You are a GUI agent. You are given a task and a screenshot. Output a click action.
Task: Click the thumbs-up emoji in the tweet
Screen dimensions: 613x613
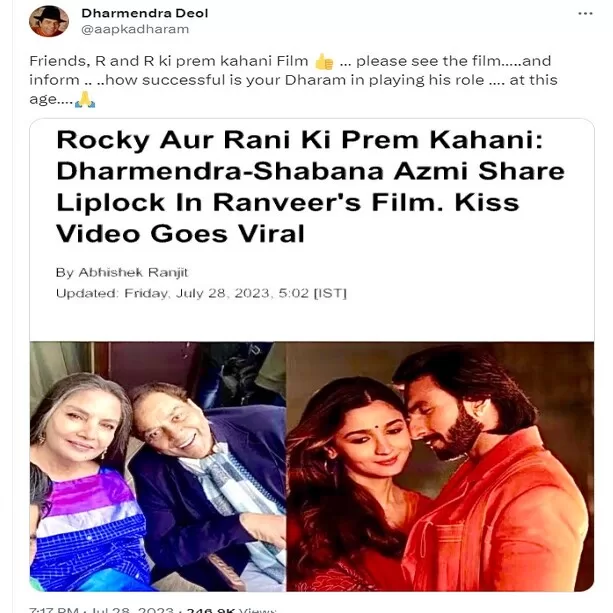pos(324,62)
